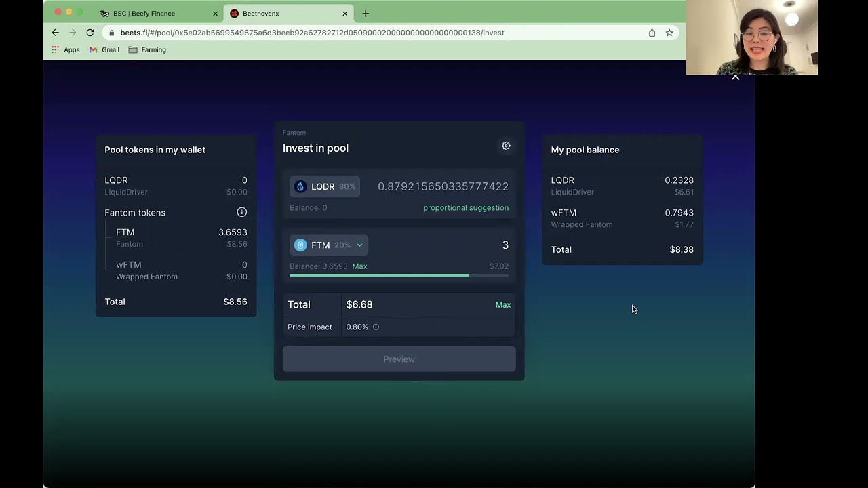Click wFTM Wrapped Fantom wallet row
The width and height of the screenshot is (868, 488).
[x=176, y=270]
